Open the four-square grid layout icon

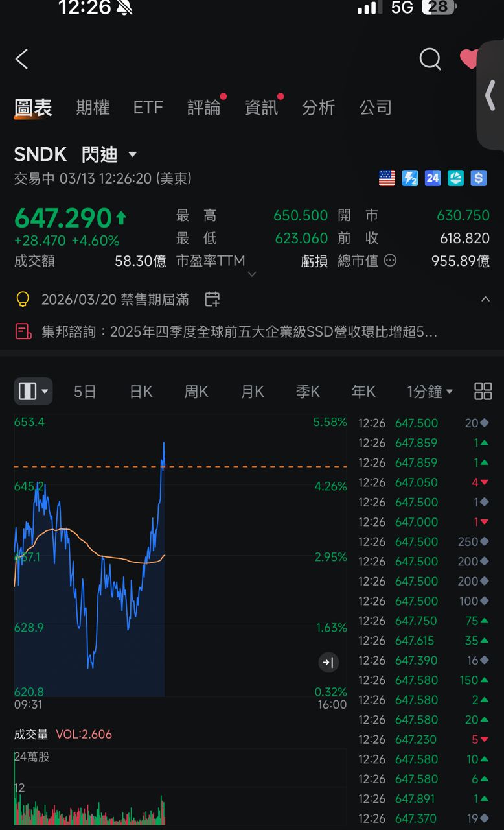point(483,391)
